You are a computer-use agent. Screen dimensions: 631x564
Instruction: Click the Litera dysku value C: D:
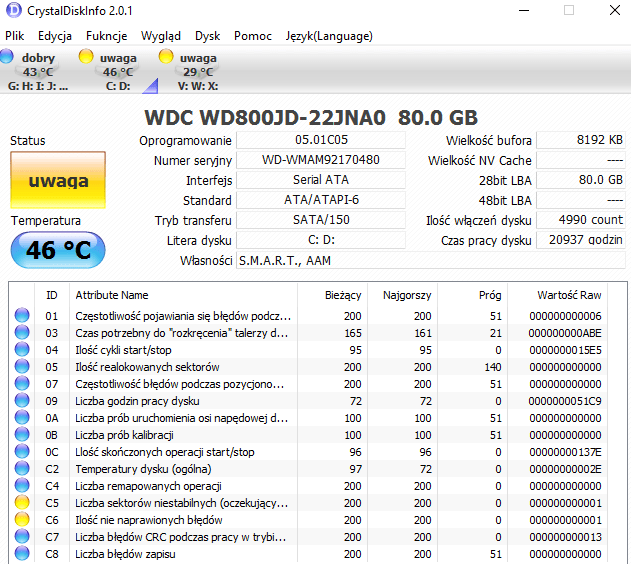coord(321,240)
